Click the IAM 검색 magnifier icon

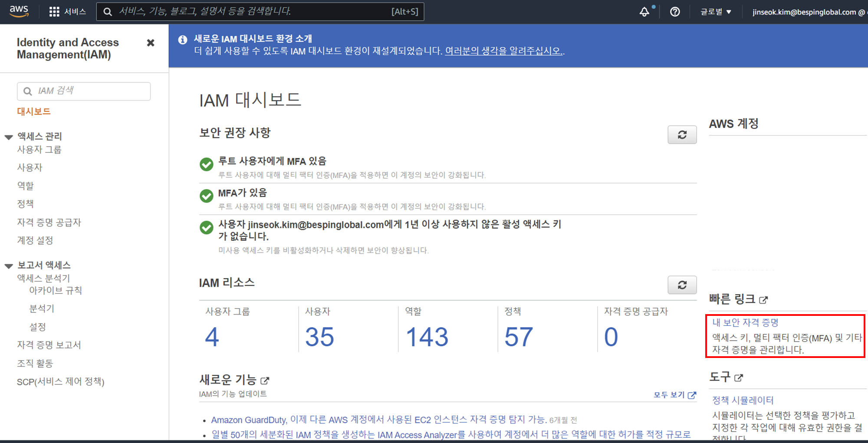pyautogui.click(x=27, y=91)
